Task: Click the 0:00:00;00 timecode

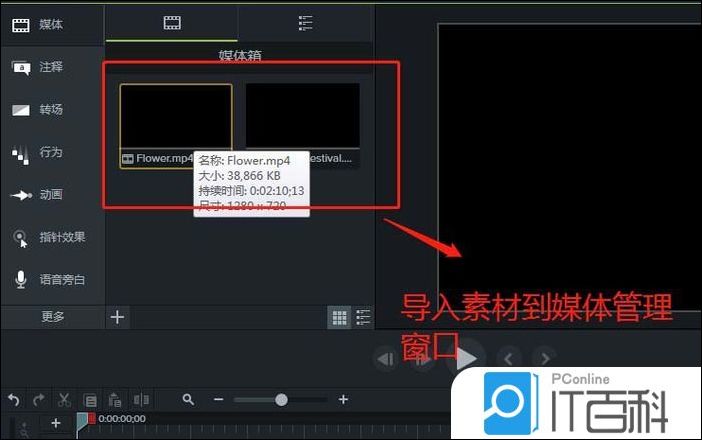Action: [x=122, y=419]
